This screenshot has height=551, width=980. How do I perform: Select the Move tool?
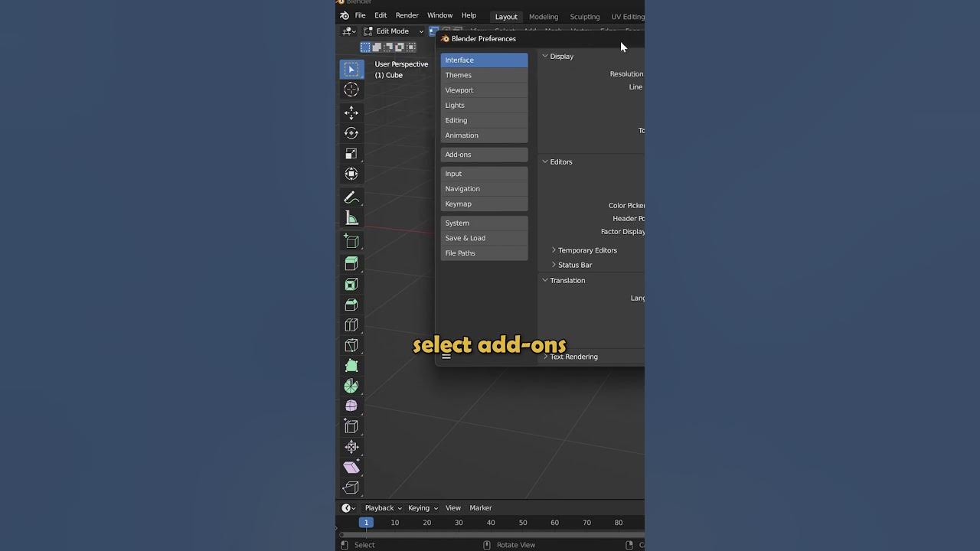point(351,113)
